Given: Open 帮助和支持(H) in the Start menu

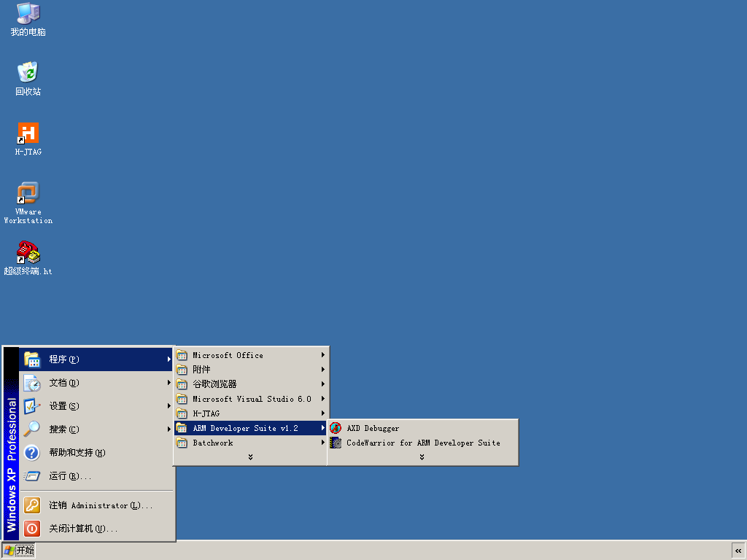Looking at the screenshot, I should (x=96, y=453).
